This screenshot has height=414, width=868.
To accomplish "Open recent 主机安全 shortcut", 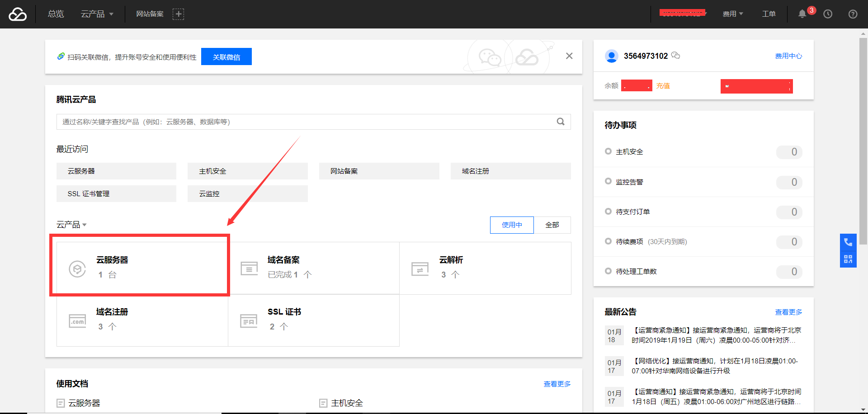I will click(x=248, y=171).
